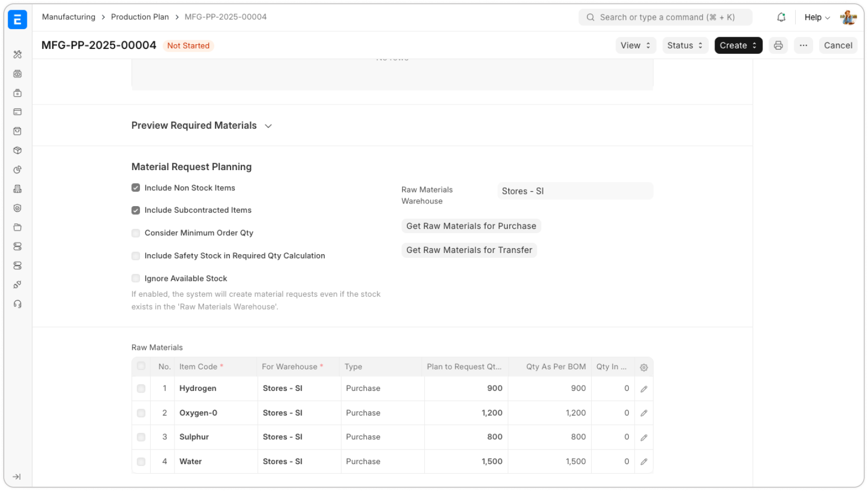
Task: Open the pie chart sidebar icon
Action: (x=17, y=170)
